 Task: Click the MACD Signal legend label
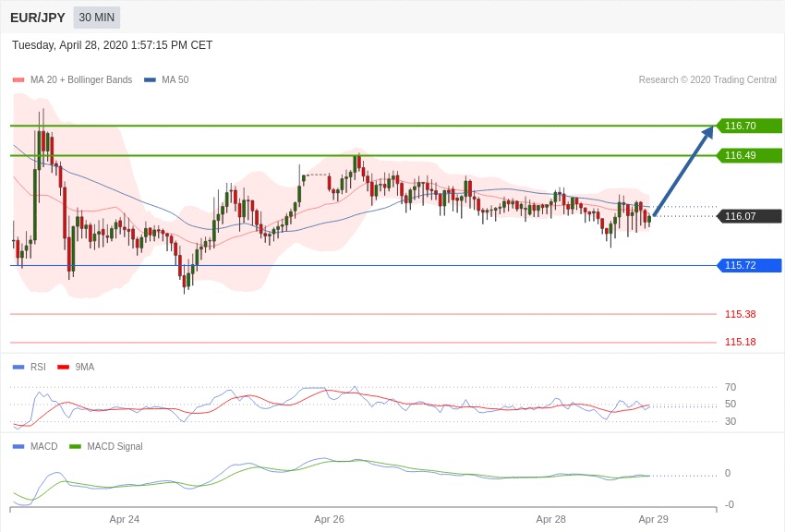coord(115,446)
